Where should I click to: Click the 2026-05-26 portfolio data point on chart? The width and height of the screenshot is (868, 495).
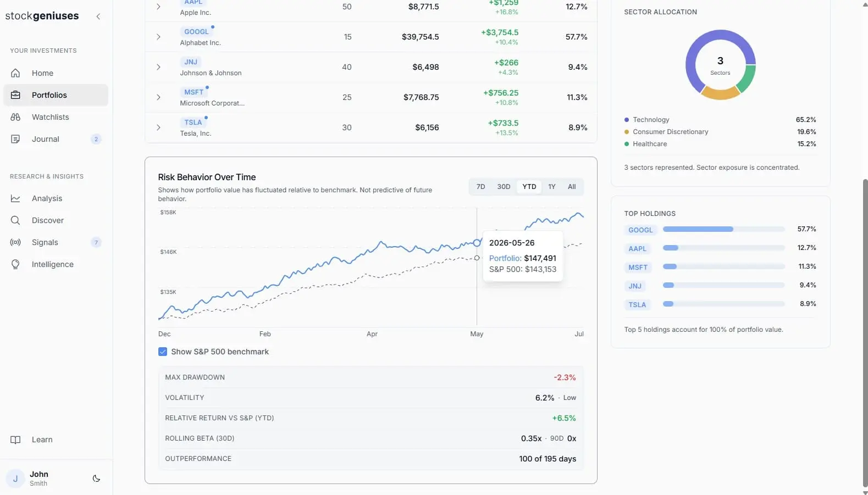tap(477, 243)
